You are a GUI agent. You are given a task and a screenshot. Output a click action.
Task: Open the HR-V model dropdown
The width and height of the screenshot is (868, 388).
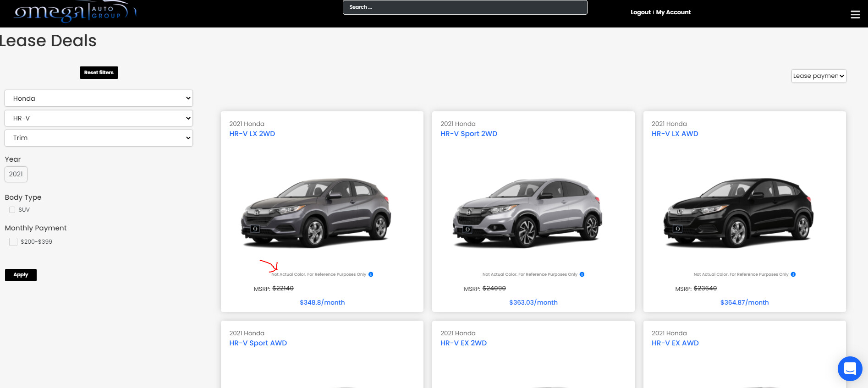pos(99,118)
